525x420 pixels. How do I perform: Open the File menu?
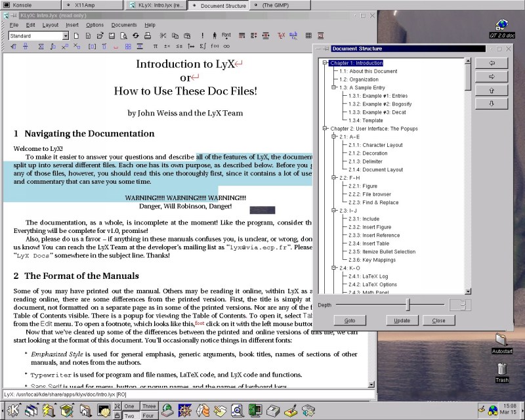tap(14, 25)
